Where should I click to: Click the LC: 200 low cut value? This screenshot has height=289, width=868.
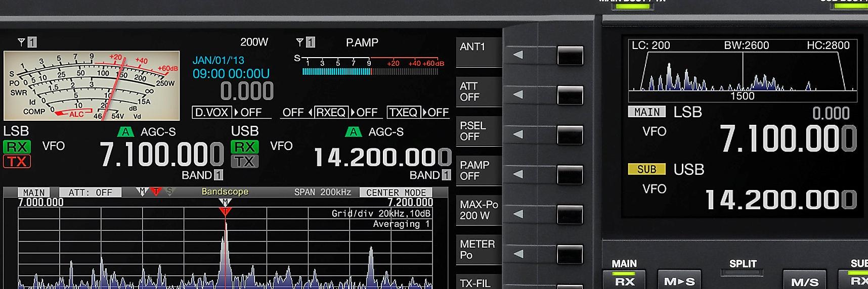coord(651,45)
